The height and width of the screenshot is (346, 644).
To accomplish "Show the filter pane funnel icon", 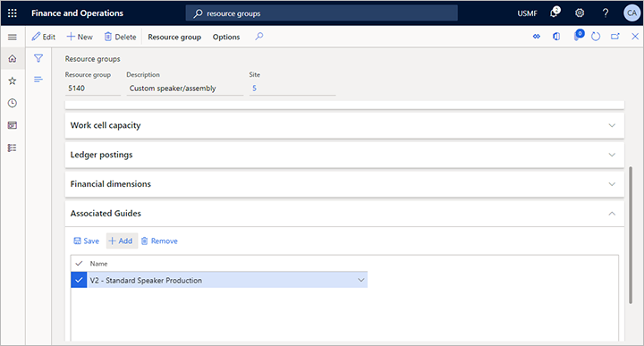I will tap(38, 58).
